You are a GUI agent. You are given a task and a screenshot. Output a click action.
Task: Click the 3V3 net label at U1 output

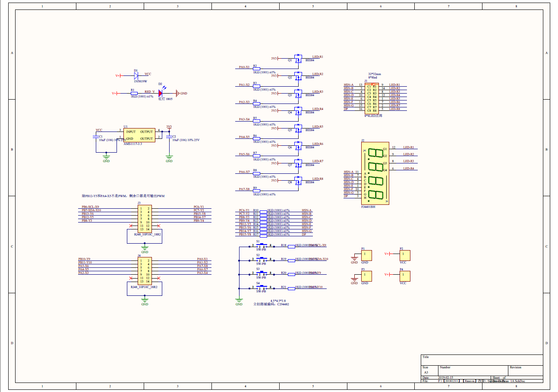pos(169,127)
